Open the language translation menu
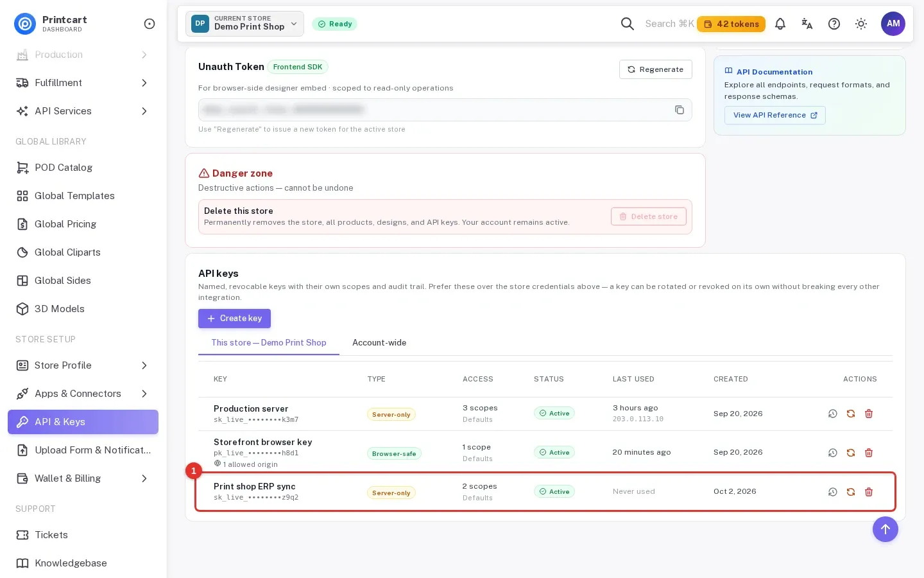The height and width of the screenshot is (578, 924). [807, 24]
